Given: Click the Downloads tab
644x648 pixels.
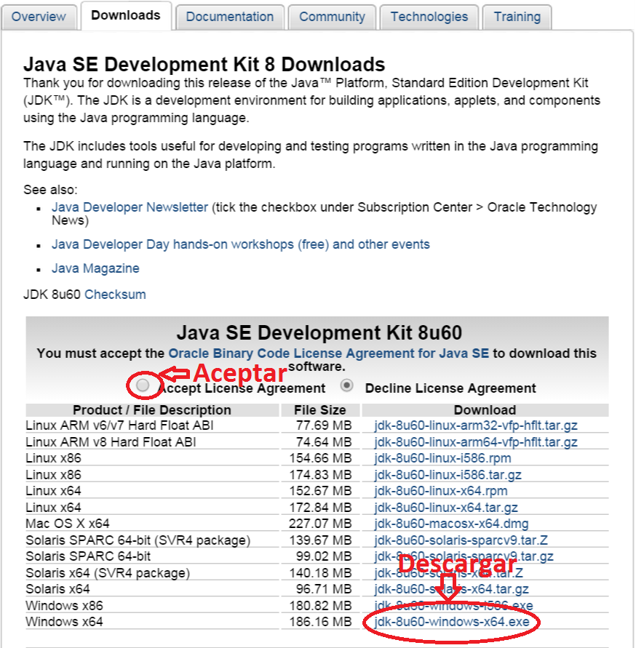Looking at the screenshot, I should point(126,15).
